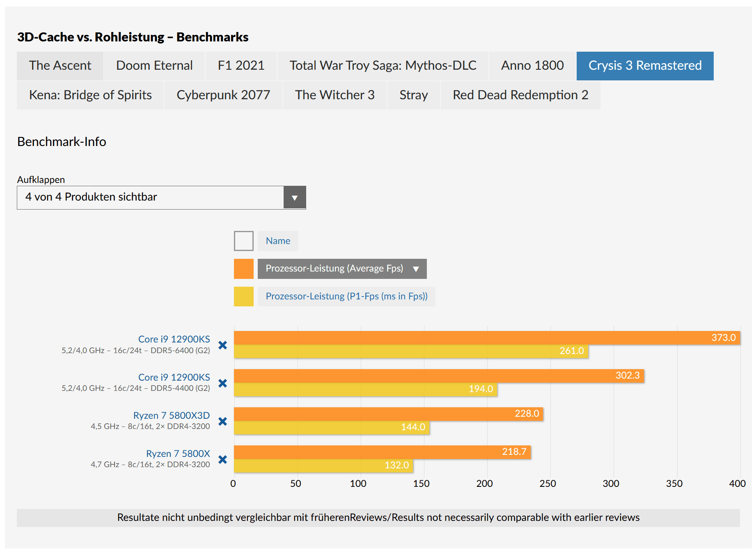This screenshot has height=550, width=756.
Task: Click the orange 373.0 bar
Action: pyautogui.click(x=487, y=338)
